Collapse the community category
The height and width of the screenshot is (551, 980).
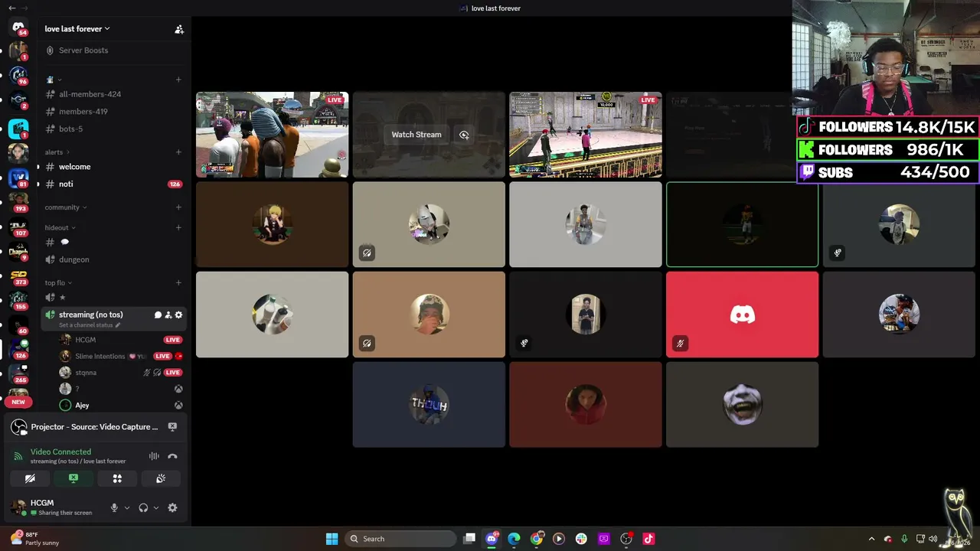(65, 207)
